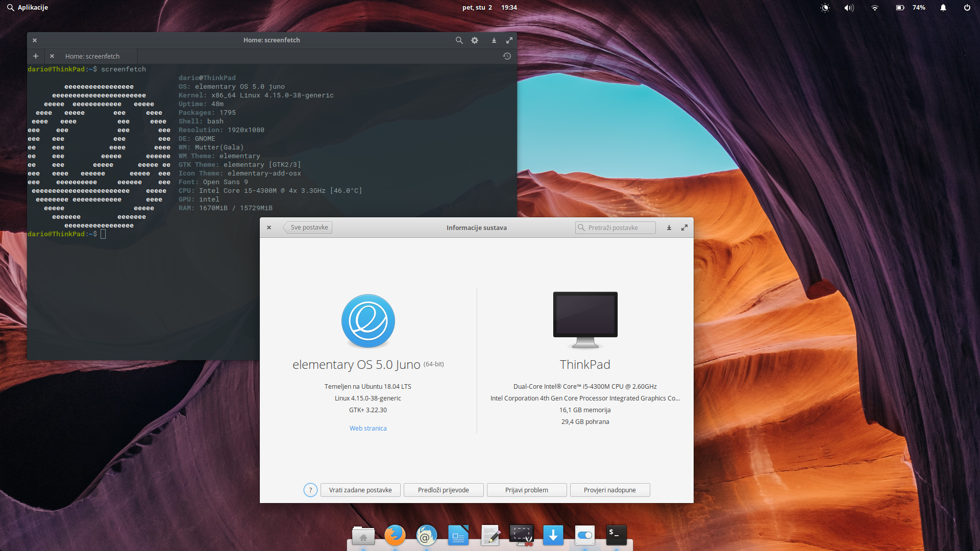Screen dimensions: 980x551
Task: Click the Temeljen na Ubuntu 18.04 LTS text
Action: tap(368, 387)
